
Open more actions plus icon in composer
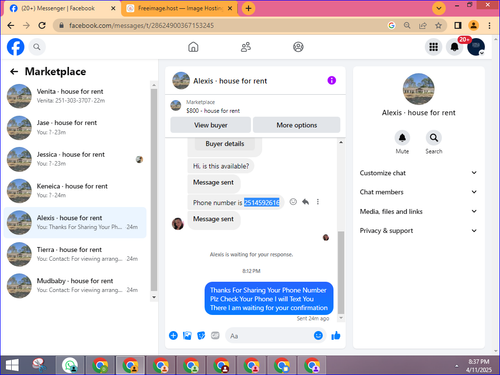[x=173, y=335]
